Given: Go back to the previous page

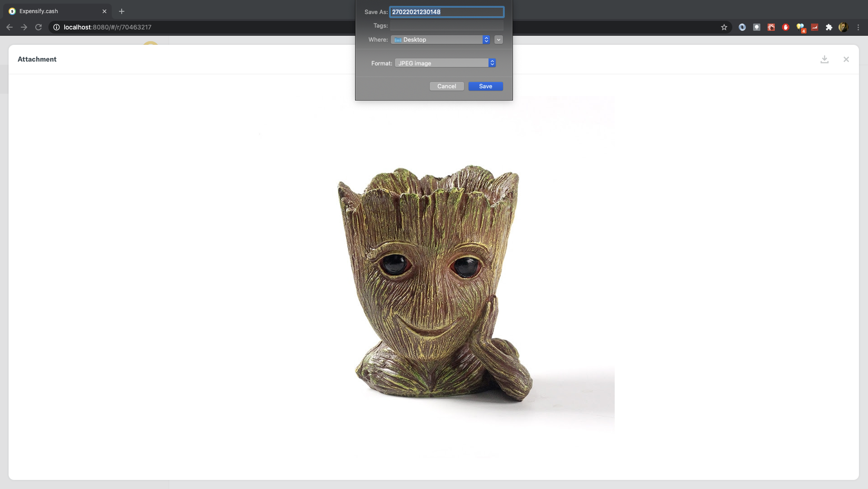Looking at the screenshot, I should click(x=9, y=27).
